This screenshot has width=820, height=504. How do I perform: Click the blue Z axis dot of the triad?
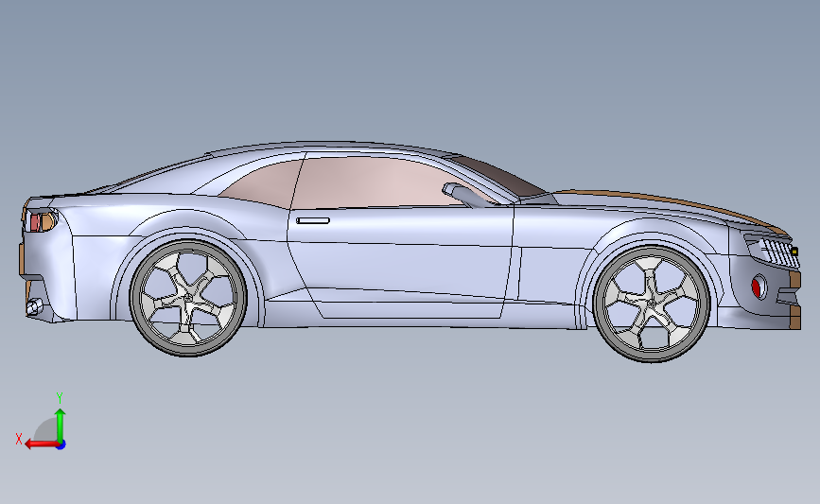pos(61,445)
